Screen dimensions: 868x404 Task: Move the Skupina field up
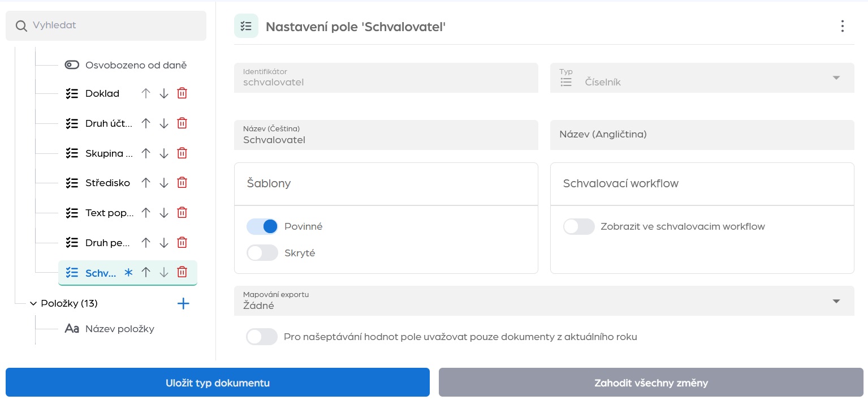146,153
